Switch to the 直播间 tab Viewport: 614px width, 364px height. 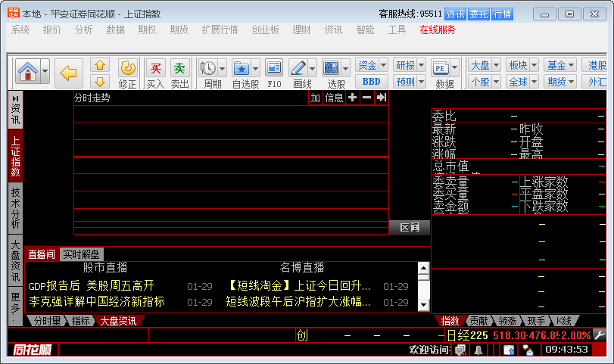(42, 254)
